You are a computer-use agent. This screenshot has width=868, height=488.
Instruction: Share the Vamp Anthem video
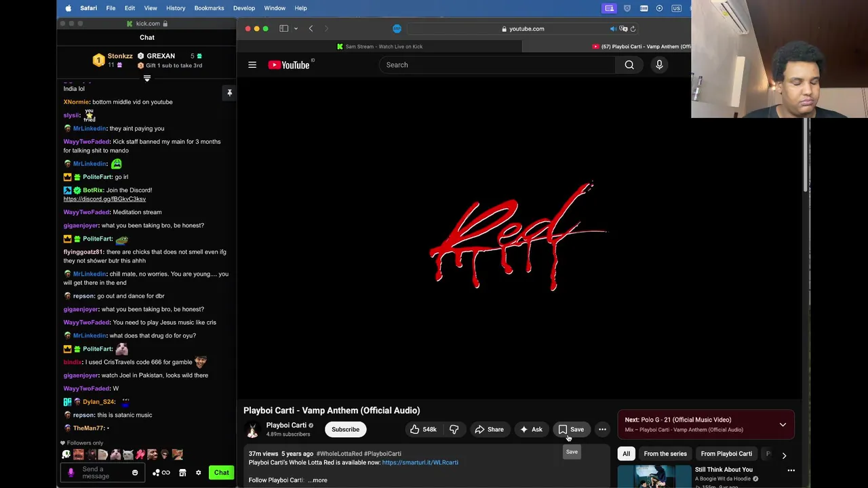(489, 430)
